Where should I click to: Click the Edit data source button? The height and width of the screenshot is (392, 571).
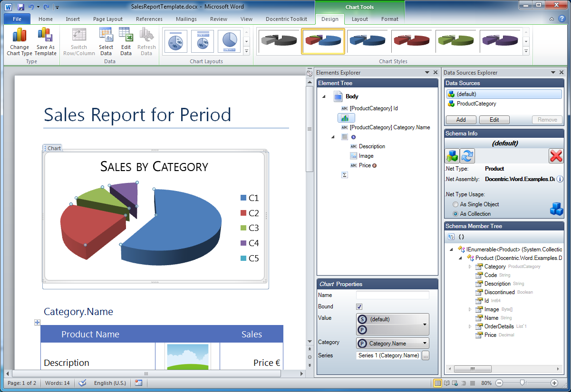coord(494,120)
